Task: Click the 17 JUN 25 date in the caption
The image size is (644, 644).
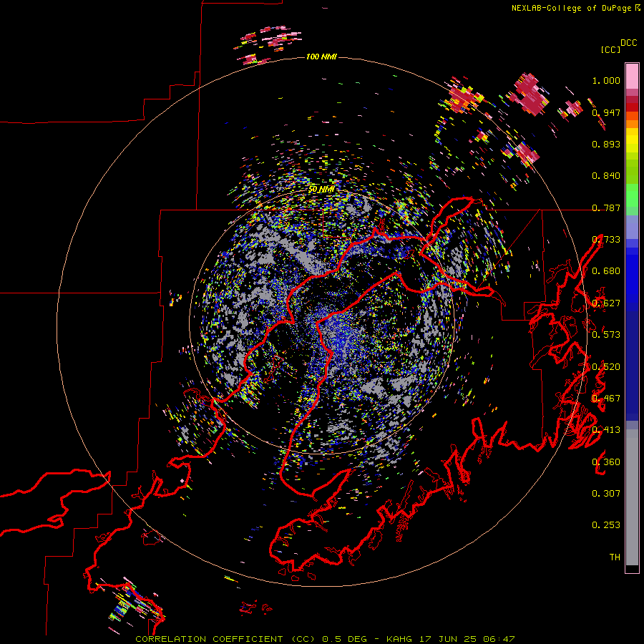Action: tap(448, 639)
